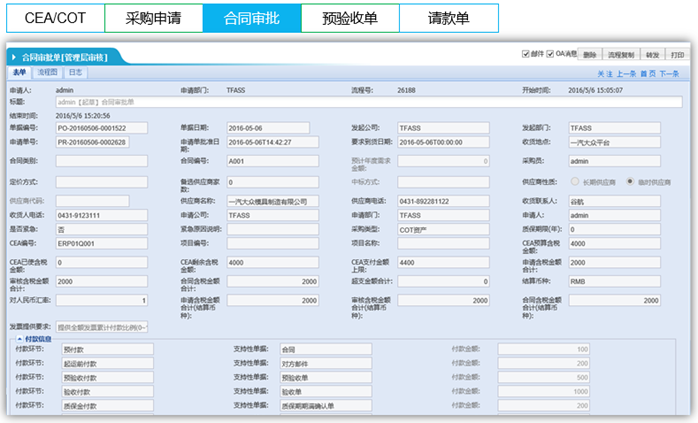Image resolution: width=698 pixels, height=423 pixels.
Task: Toggle the 邮件 checkbox
Action: pyautogui.click(x=525, y=54)
